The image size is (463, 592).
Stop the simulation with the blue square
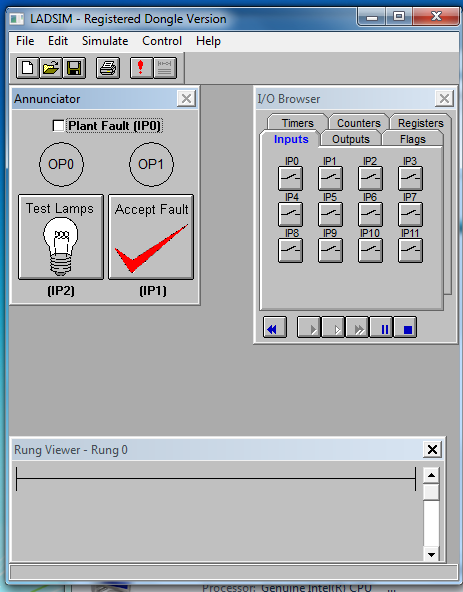[405, 327]
